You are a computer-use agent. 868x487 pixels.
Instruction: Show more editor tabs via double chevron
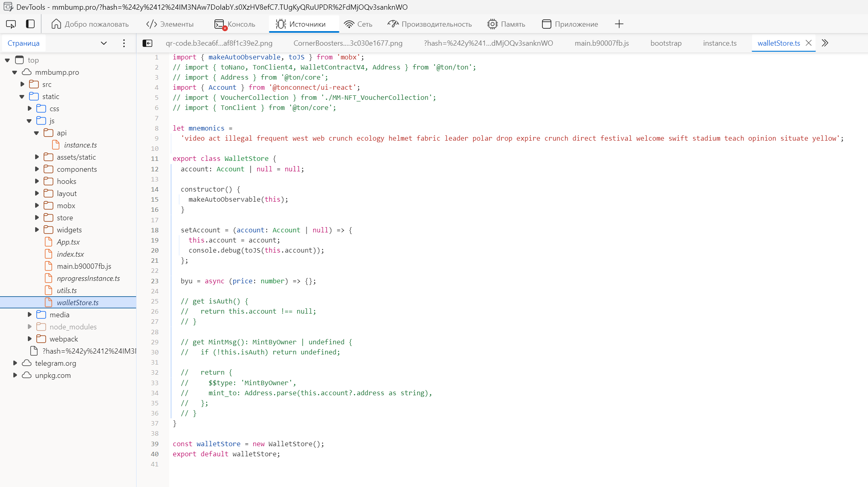click(825, 43)
